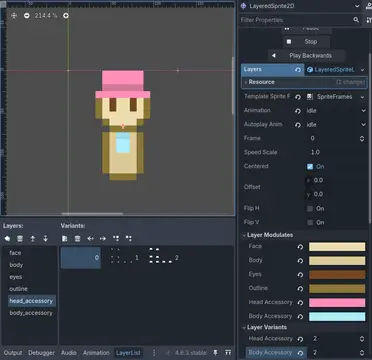Switch to the LayerList tab

coord(128,353)
